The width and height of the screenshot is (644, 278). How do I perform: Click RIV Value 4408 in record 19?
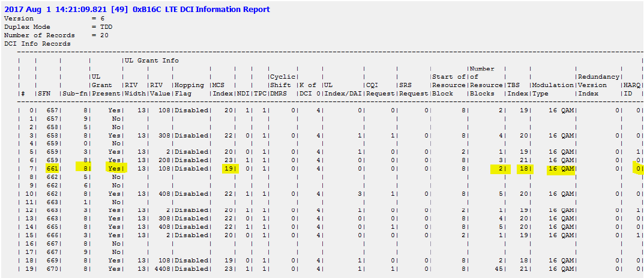click(x=159, y=270)
